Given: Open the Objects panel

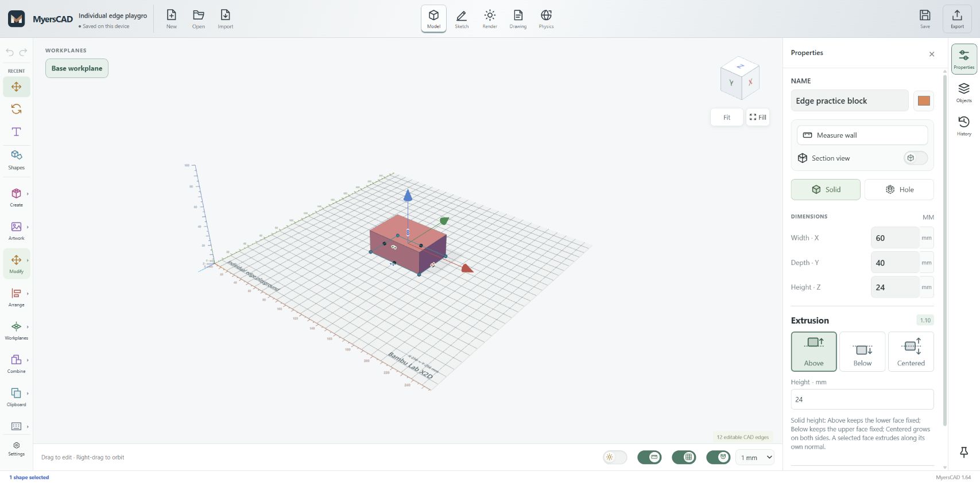Looking at the screenshot, I should point(964,92).
